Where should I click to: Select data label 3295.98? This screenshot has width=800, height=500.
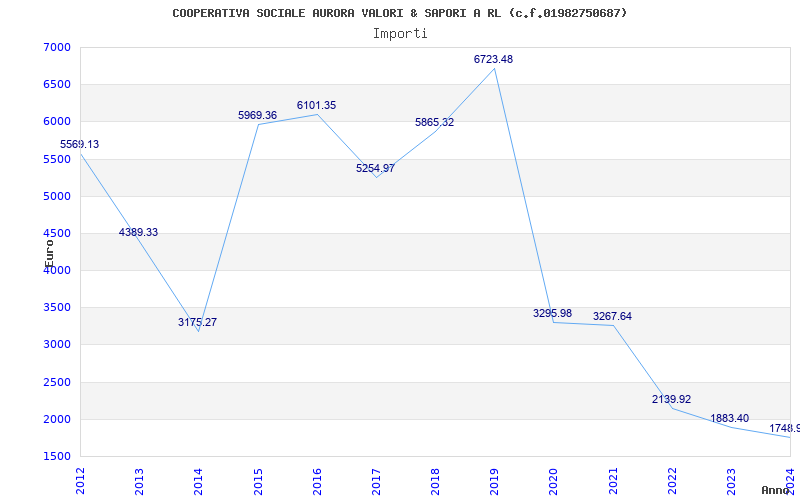point(553,313)
